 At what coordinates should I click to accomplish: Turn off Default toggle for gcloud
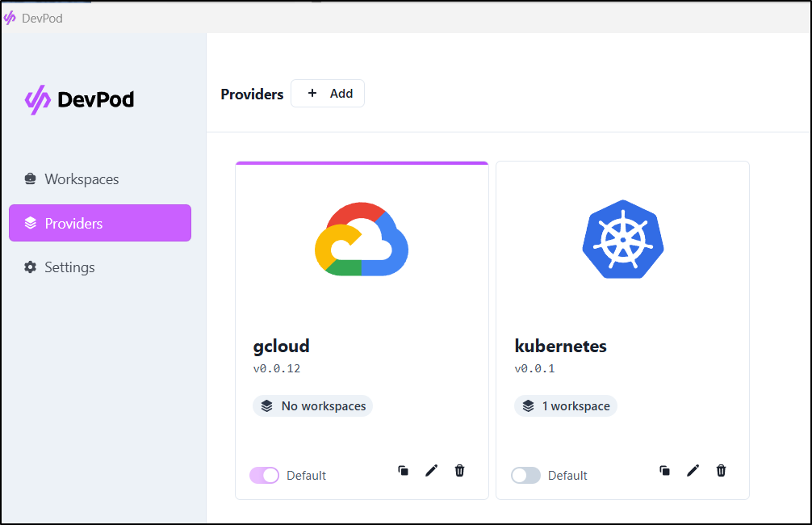tap(264, 475)
